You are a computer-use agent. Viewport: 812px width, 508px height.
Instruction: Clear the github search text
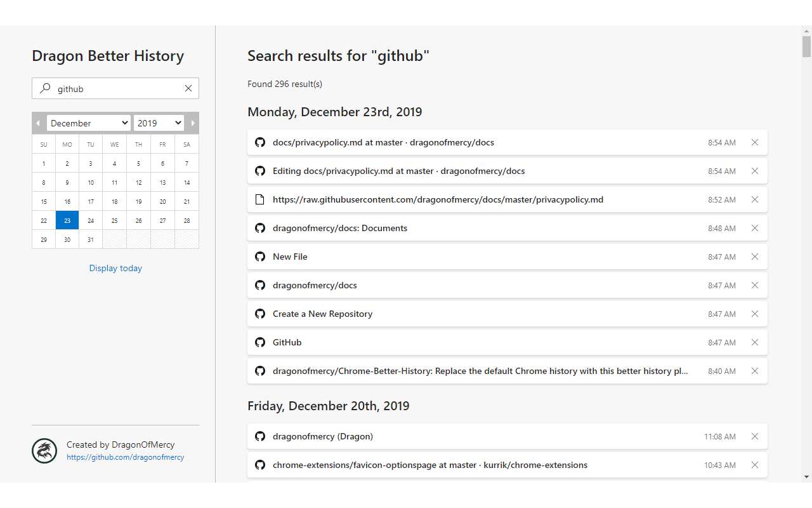(x=188, y=89)
